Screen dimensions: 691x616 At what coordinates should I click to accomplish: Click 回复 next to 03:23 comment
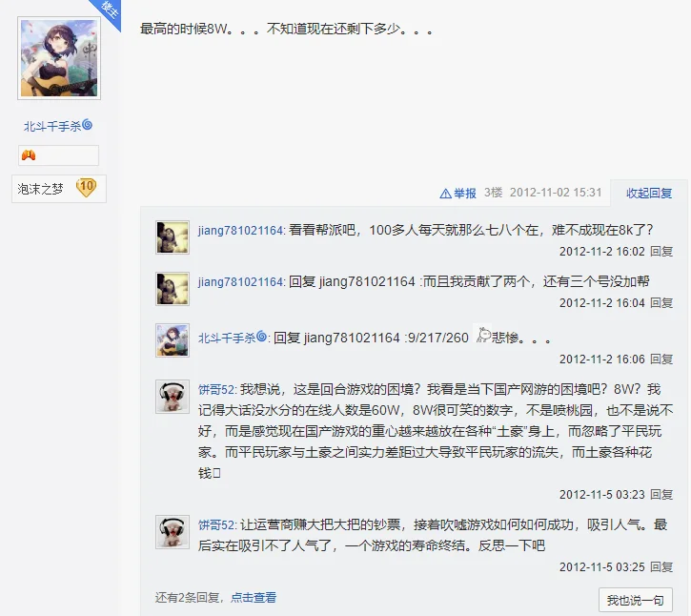pos(661,495)
